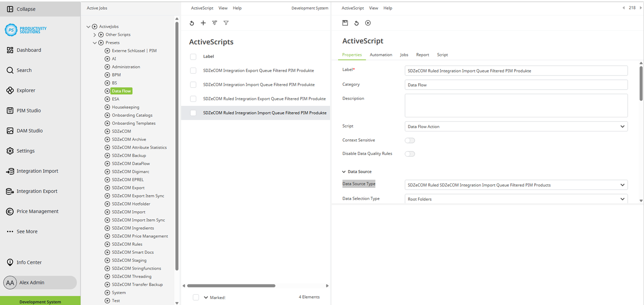Image resolution: width=644 pixels, height=305 pixels.
Task: Run the ActiveScript using the play icon
Action: pyautogui.click(x=367, y=23)
